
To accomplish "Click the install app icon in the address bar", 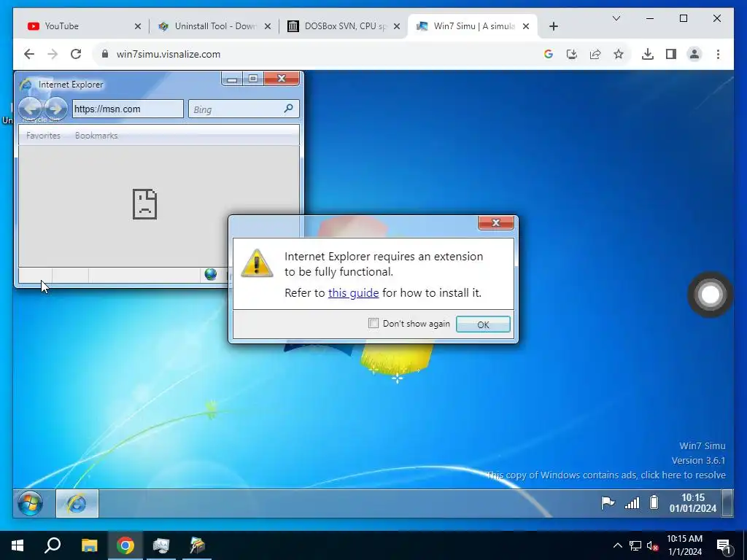I will click(572, 54).
